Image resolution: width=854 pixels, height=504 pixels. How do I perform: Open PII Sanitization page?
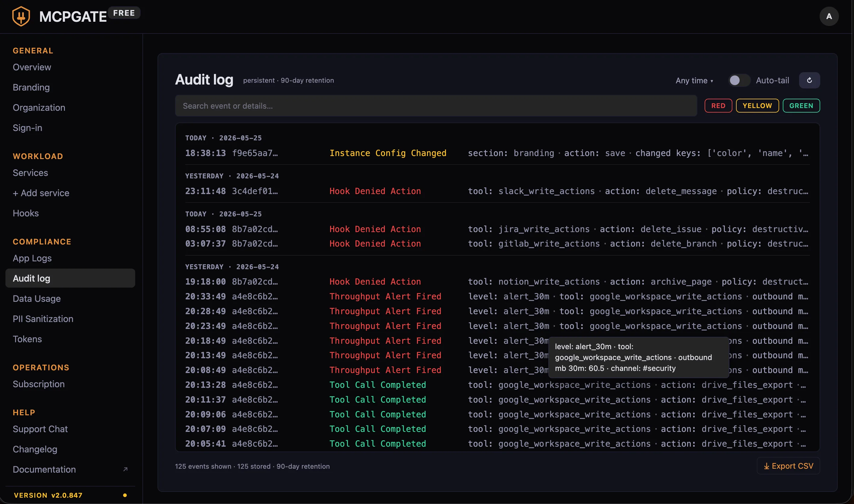pyautogui.click(x=43, y=319)
